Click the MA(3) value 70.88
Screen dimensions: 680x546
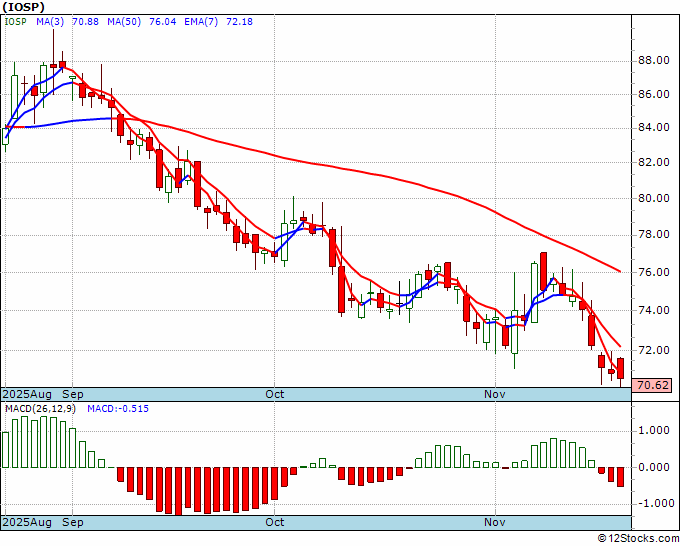point(85,22)
